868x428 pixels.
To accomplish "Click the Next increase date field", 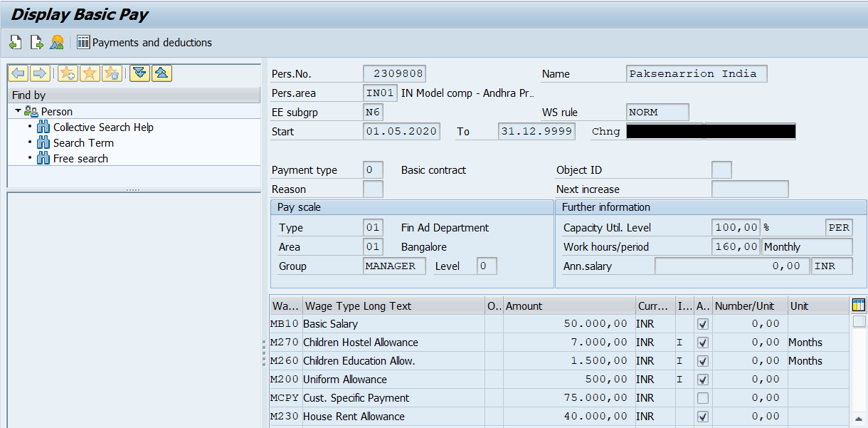I will [x=750, y=189].
